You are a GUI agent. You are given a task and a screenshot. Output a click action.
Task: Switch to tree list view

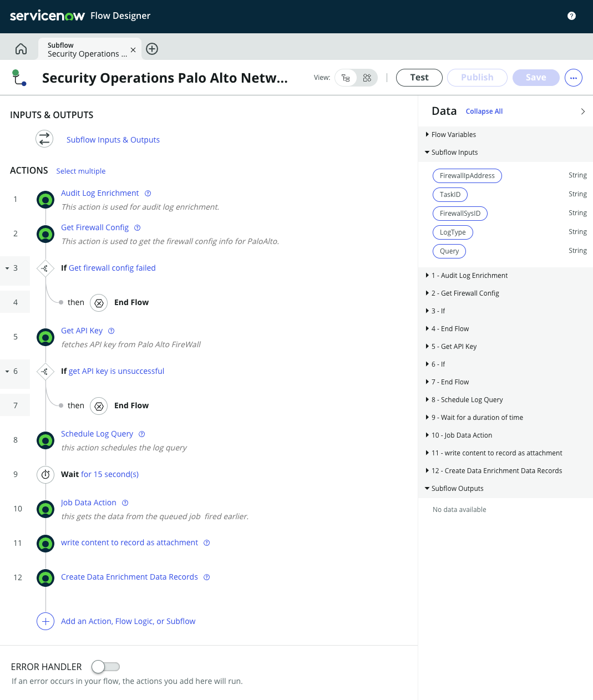click(x=346, y=78)
